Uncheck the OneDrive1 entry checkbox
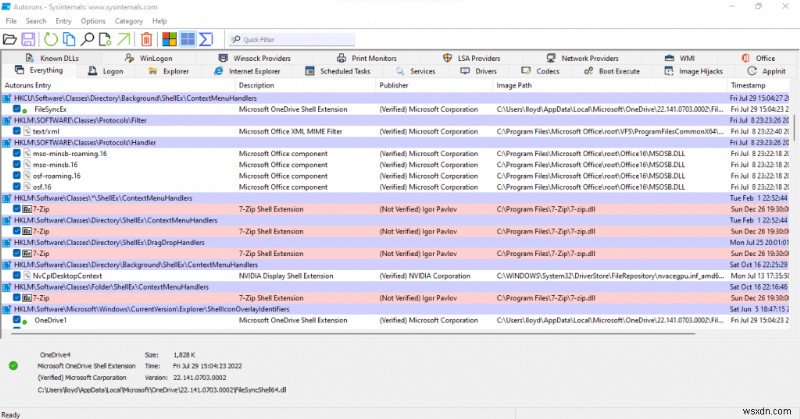The width and height of the screenshot is (800, 419). pyautogui.click(x=17, y=320)
